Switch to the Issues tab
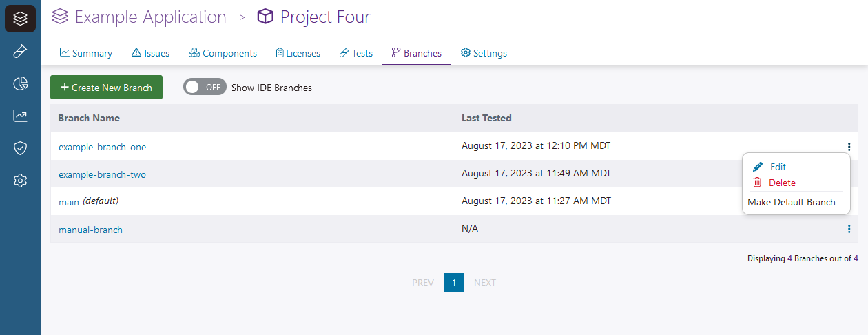The image size is (868, 335). tap(150, 53)
